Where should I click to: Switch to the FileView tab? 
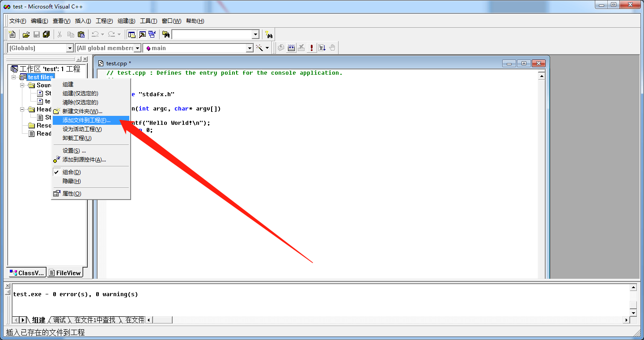click(x=64, y=273)
